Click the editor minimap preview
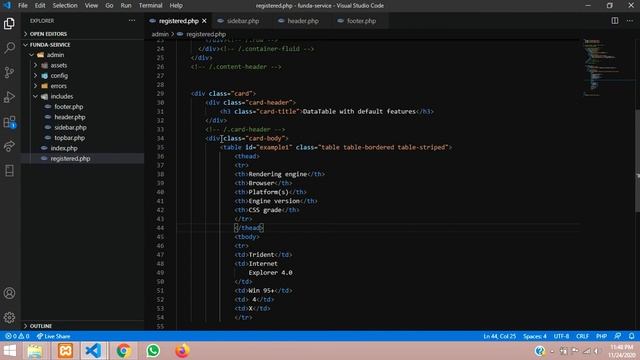 click(607, 67)
